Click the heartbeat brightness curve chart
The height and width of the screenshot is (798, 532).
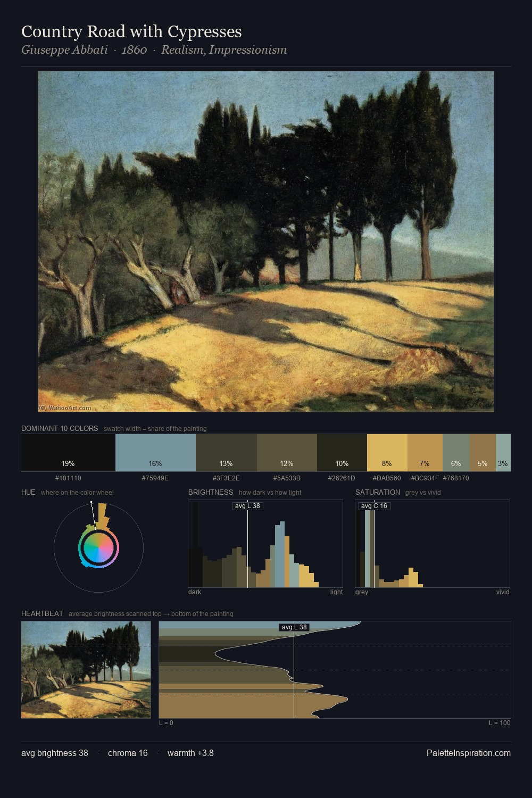[x=335, y=670]
